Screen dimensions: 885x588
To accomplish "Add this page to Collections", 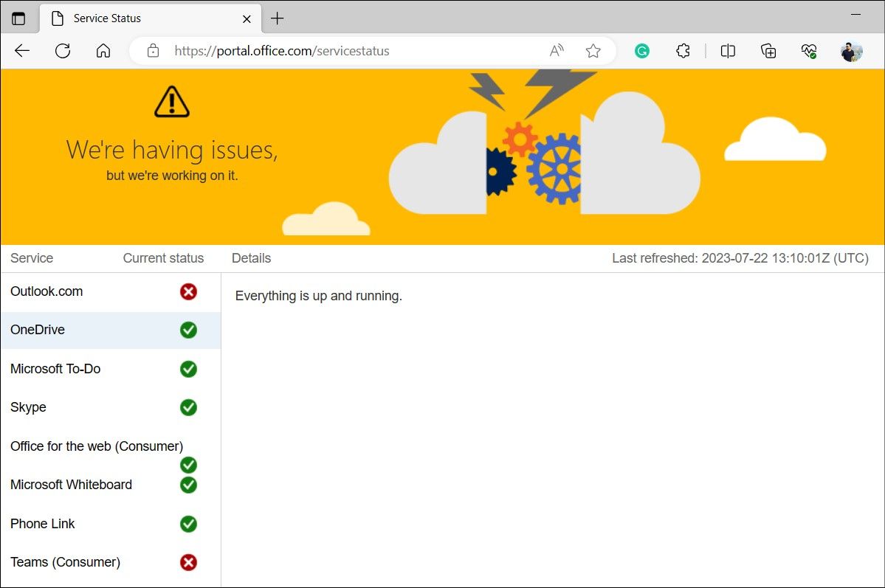I will click(x=768, y=51).
